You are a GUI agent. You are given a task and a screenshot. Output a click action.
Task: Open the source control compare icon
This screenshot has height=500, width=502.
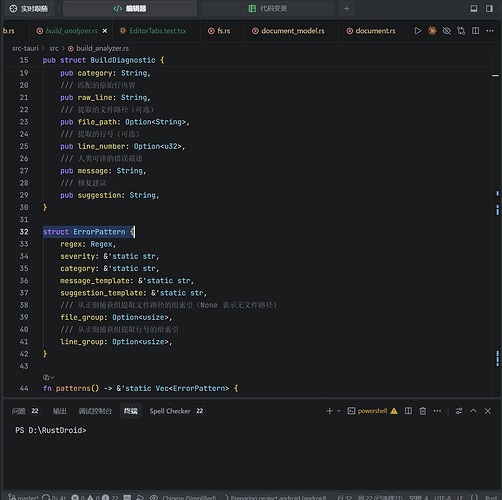(461, 31)
